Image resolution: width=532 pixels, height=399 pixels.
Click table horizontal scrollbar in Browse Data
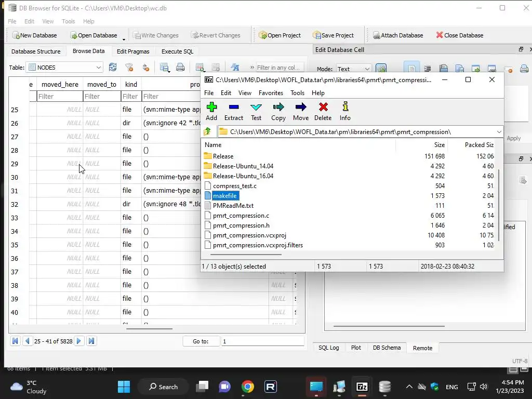(149, 328)
